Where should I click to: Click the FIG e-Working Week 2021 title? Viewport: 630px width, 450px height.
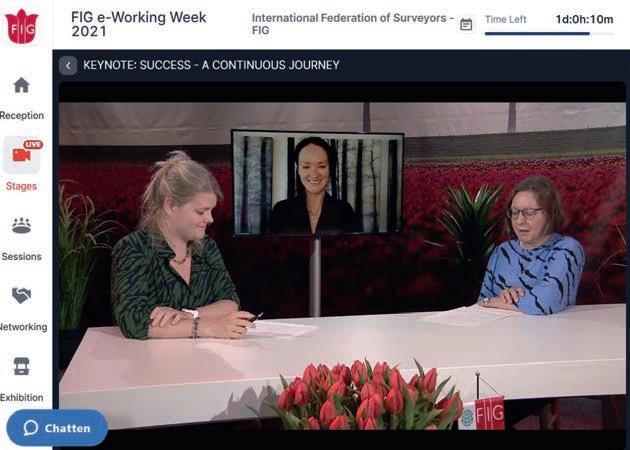[139, 24]
